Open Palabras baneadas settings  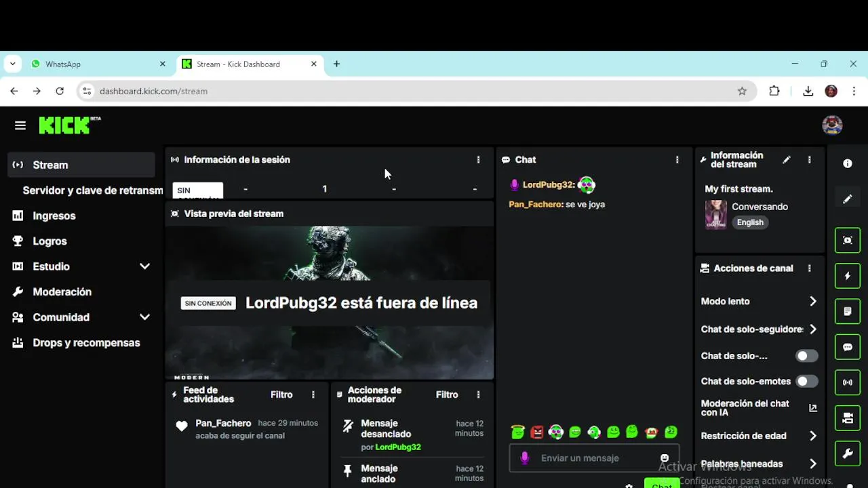pyautogui.click(x=759, y=464)
